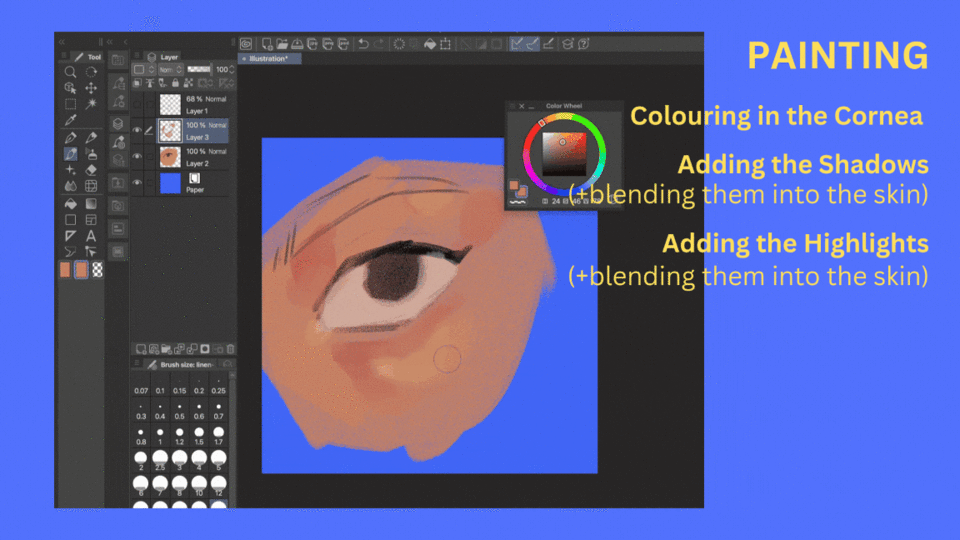Viewport: 960px width, 540px height.
Task: Toggle visibility eye of Paper layer
Action: 137,182
